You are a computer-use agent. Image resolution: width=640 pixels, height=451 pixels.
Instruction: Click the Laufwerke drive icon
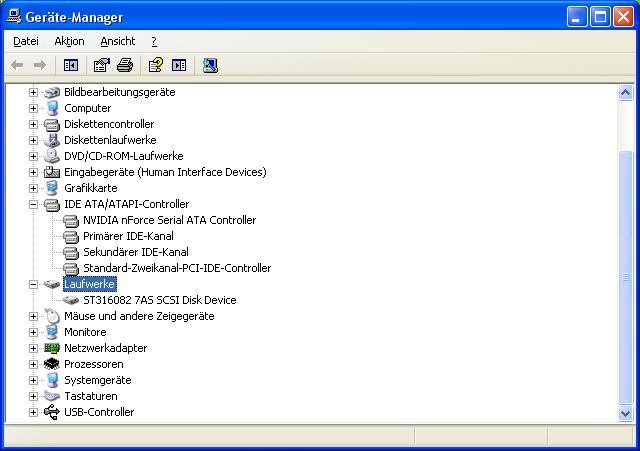point(52,284)
